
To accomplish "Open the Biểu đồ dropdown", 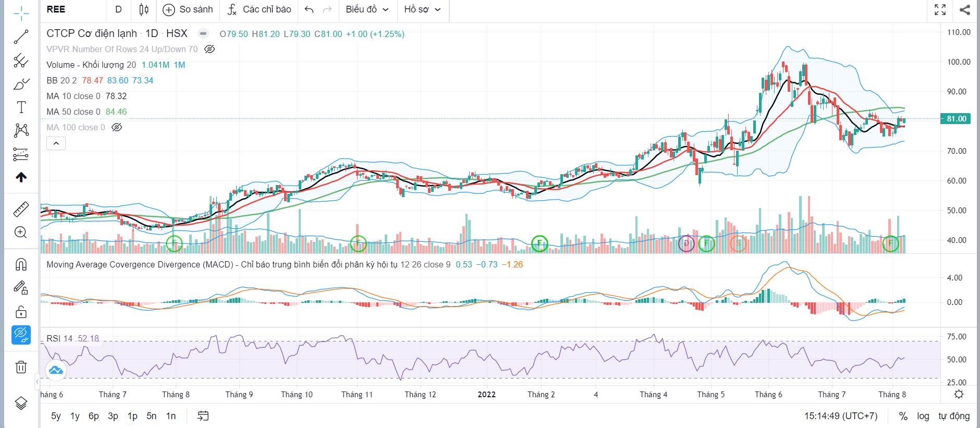I will tap(367, 9).
